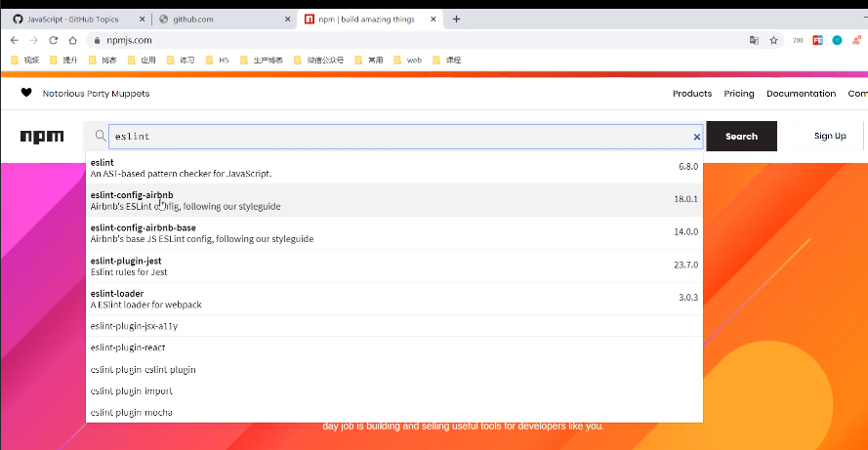
Task: Click the magnifier icon in search bar
Action: pyautogui.click(x=101, y=136)
